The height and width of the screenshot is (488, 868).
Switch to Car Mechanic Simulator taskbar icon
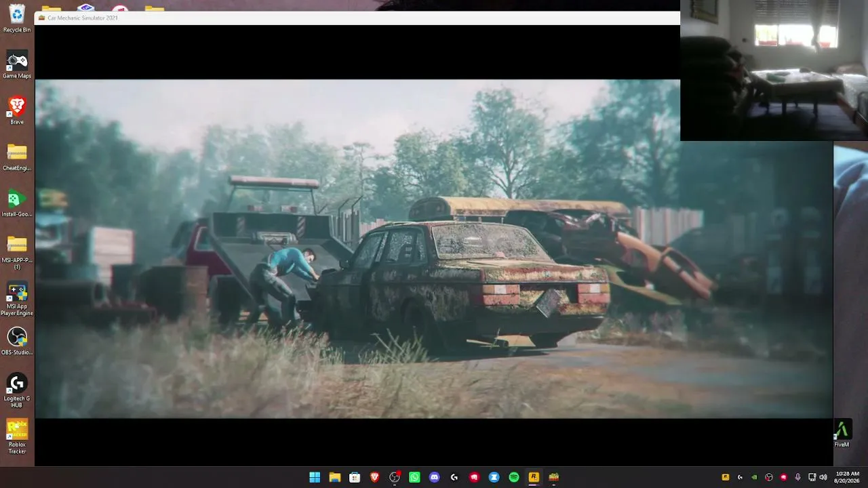point(554,477)
